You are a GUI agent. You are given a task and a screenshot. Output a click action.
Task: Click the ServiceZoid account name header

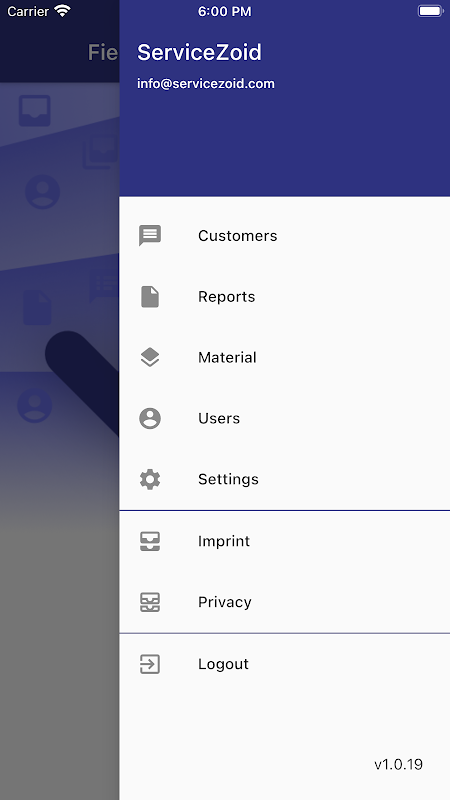point(199,53)
